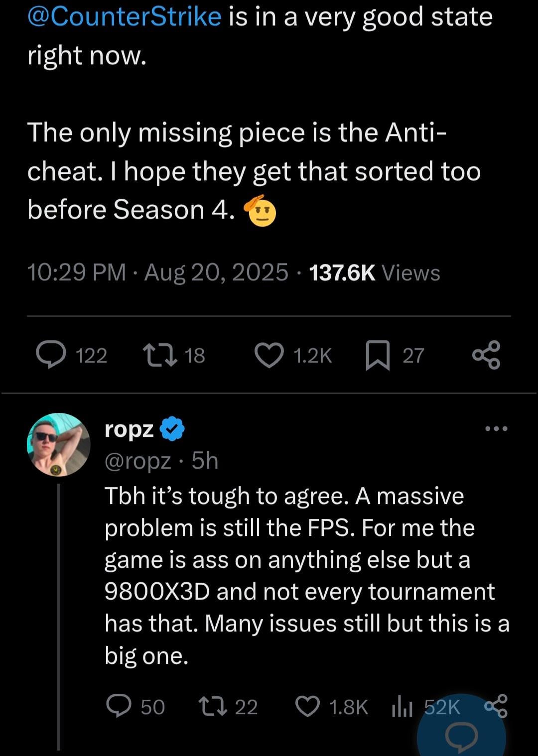
Task: Open the @CounterStrike mention link
Action: click(x=125, y=16)
